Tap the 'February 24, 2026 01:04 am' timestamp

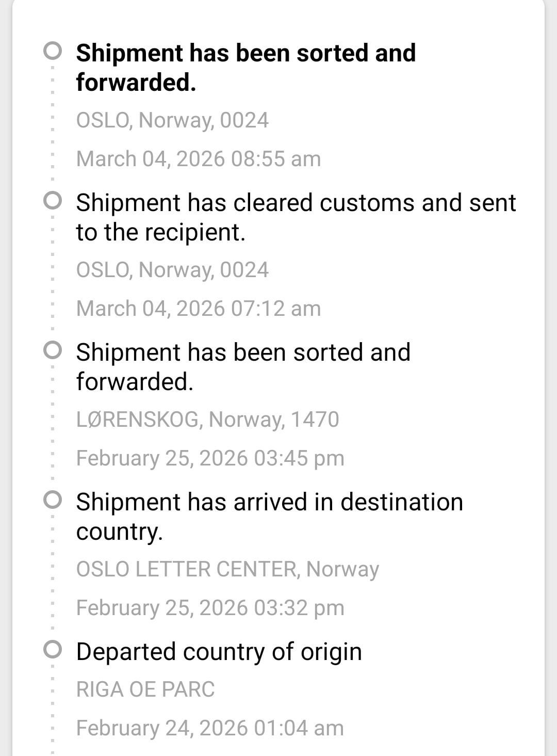click(210, 728)
